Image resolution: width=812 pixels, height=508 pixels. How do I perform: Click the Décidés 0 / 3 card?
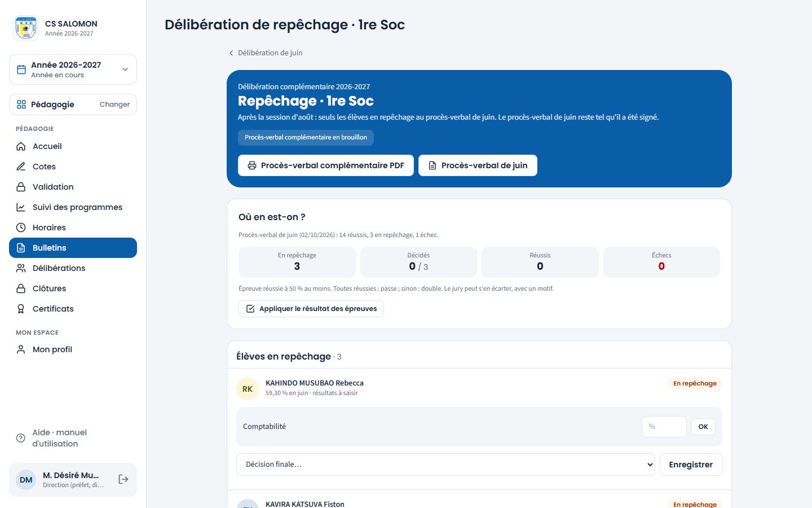pos(418,262)
